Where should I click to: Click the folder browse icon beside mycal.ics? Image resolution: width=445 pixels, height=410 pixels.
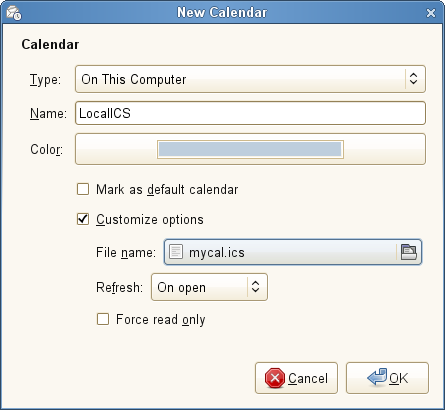408,252
